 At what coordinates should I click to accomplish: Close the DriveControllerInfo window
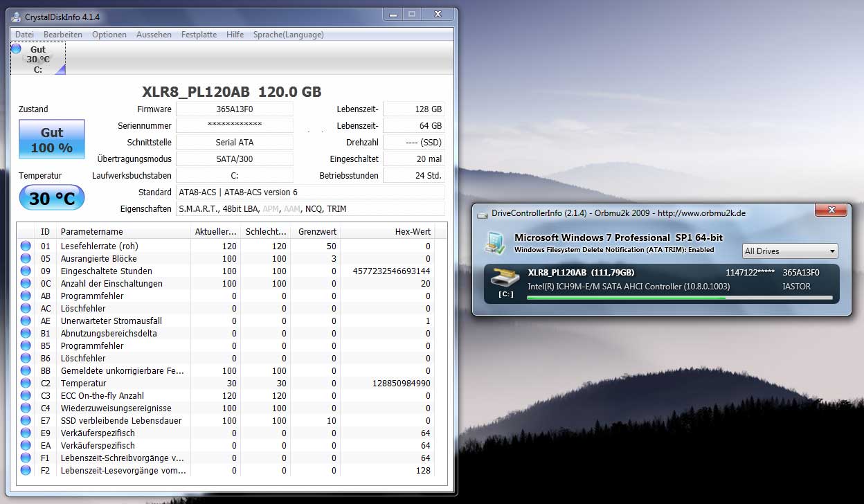(x=831, y=210)
